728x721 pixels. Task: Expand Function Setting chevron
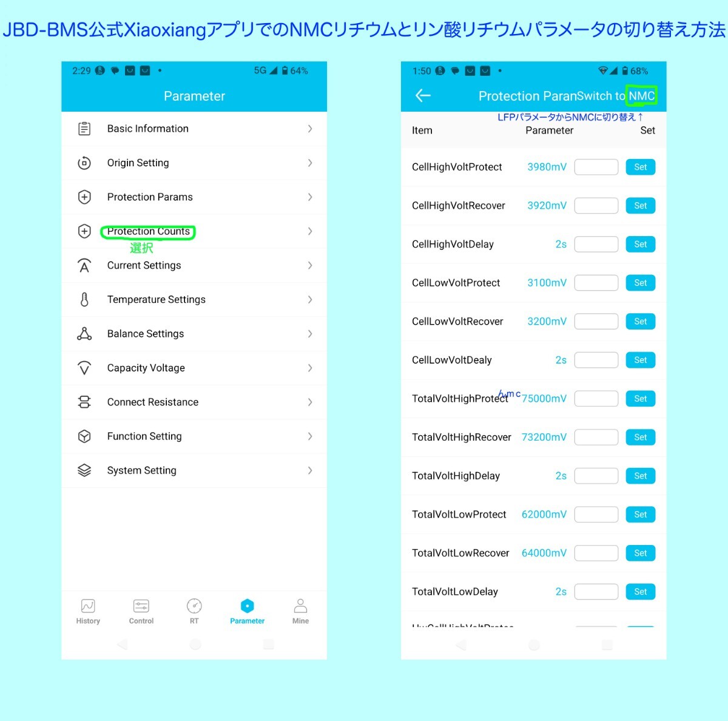(310, 436)
